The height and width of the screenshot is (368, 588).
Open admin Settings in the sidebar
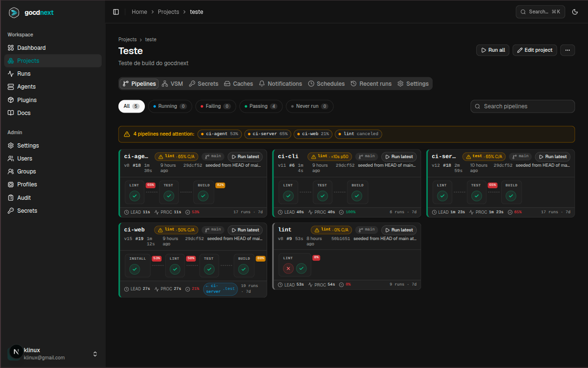click(53, 146)
